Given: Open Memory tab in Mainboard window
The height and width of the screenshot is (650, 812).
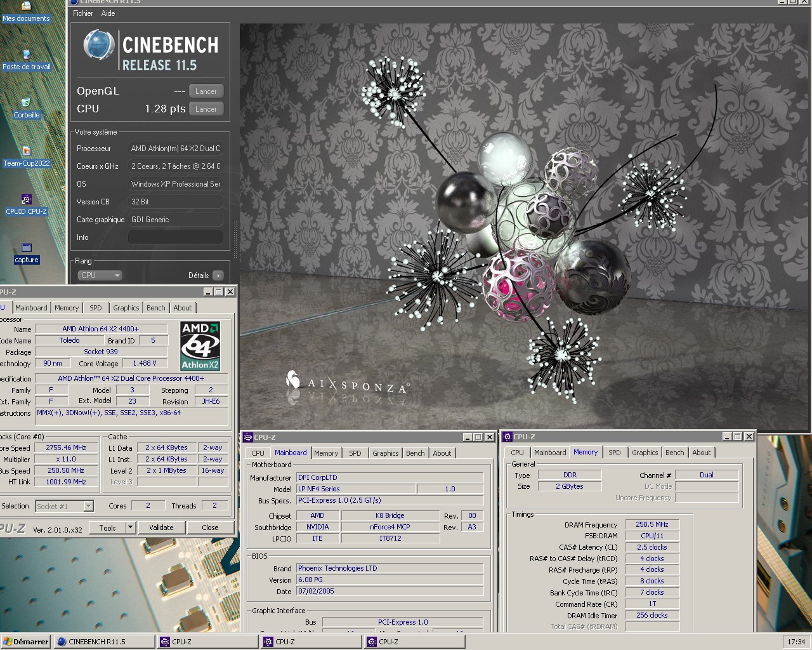Looking at the screenshot, I should [326, 453].
